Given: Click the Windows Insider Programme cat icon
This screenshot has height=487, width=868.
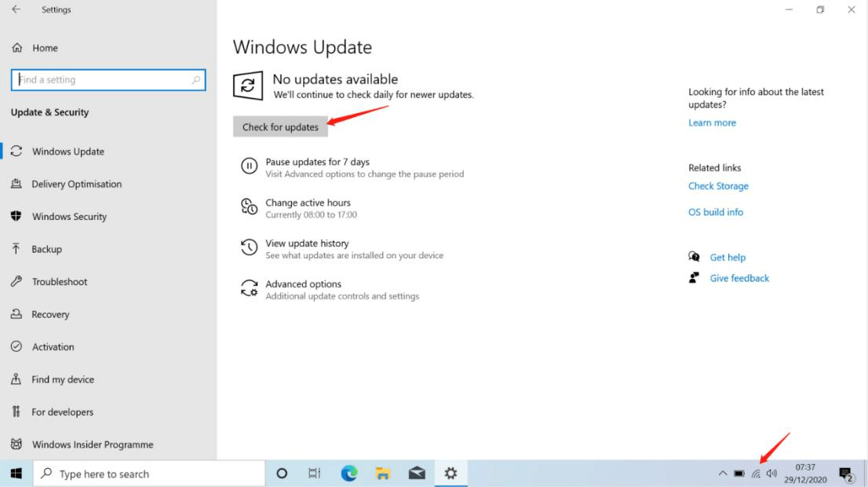Looking at the screenshot, I should coord(16,445).
